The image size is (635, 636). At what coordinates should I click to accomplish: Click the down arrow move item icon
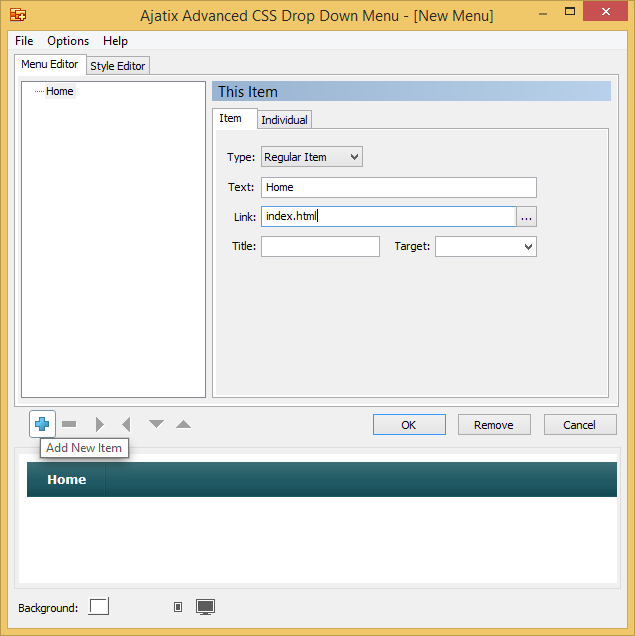[x=156, y=424]
